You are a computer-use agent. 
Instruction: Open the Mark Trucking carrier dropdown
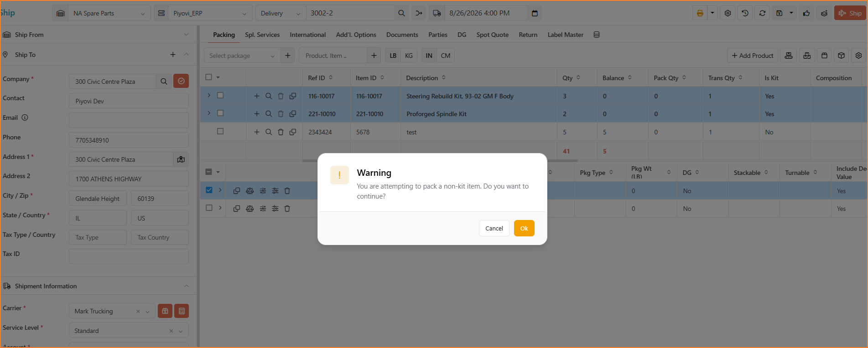coord(147,312)
